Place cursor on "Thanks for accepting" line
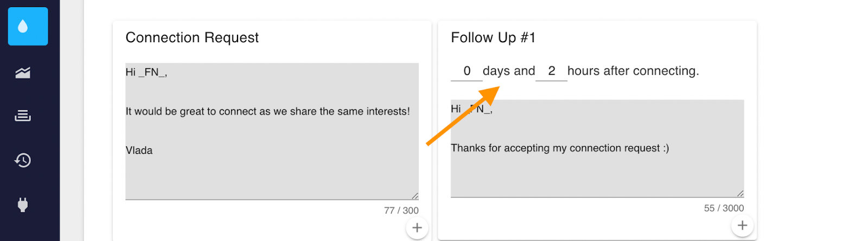 (559, 148)
